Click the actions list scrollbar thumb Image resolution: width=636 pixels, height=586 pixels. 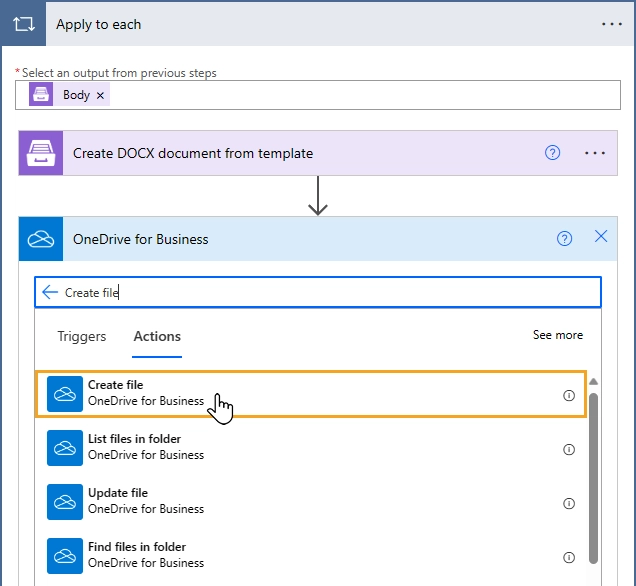(593, 479)
